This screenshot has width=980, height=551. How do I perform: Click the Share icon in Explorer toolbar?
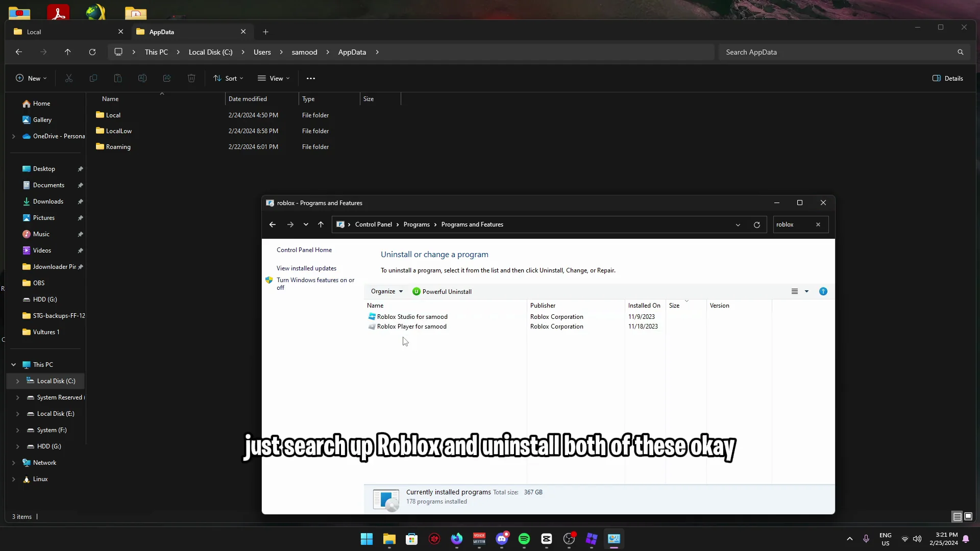pyautogui.click(x=166, y=78)
